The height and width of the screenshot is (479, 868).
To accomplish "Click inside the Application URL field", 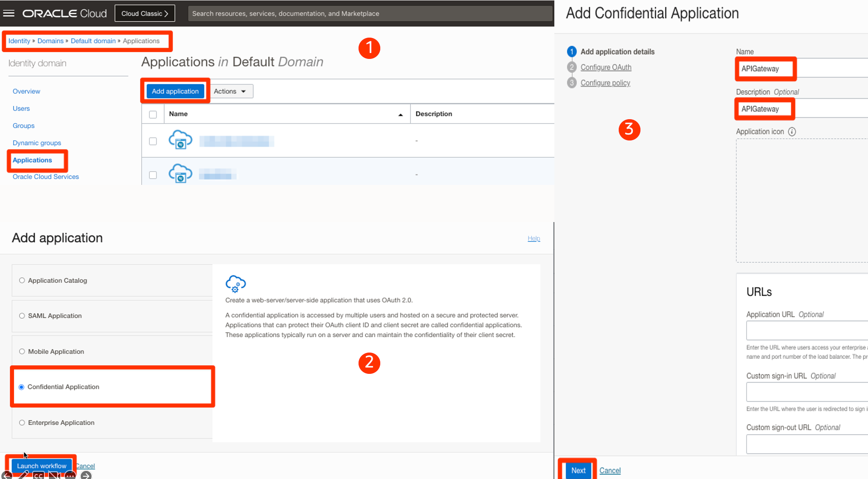I will pos(816,330).
